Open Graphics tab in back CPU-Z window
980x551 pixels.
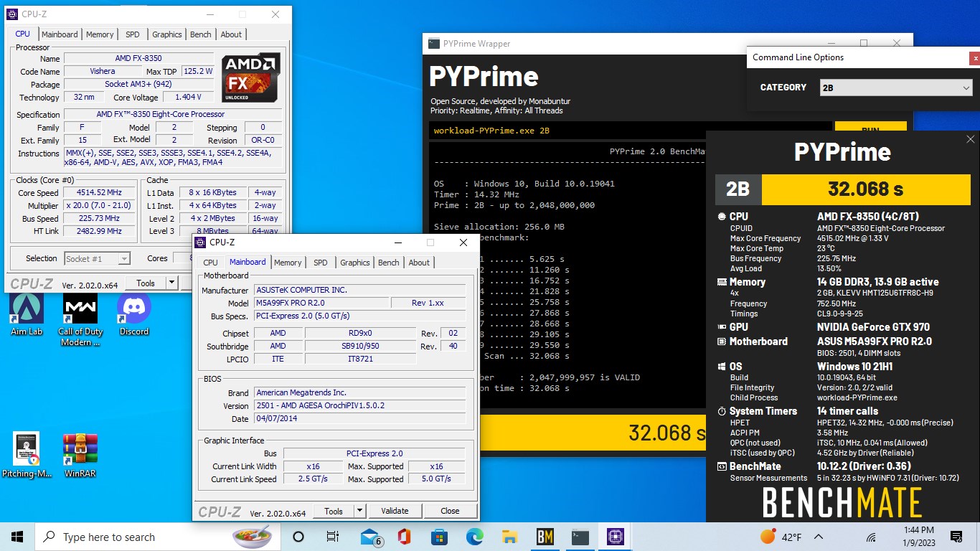(167, 34)
